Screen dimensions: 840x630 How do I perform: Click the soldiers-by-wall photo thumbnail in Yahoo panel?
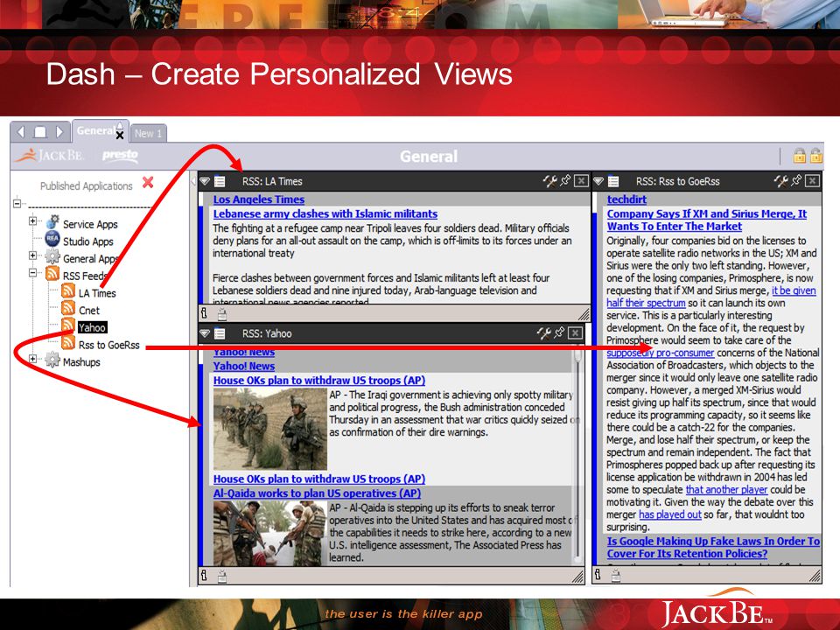tap(270, 429)
